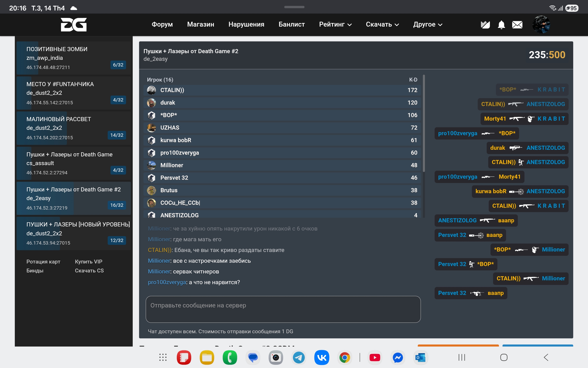Focus the server chat message field
Screen dimensions: 588x368
pyautogui.click(x=283, y=309)
